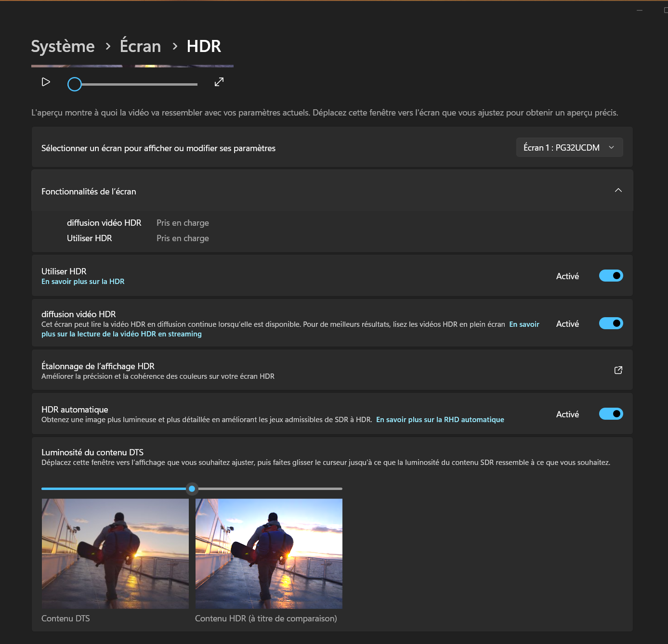Expand the video preview to fullscreen
Screen dimensions: 668x644
coord(219,82)
